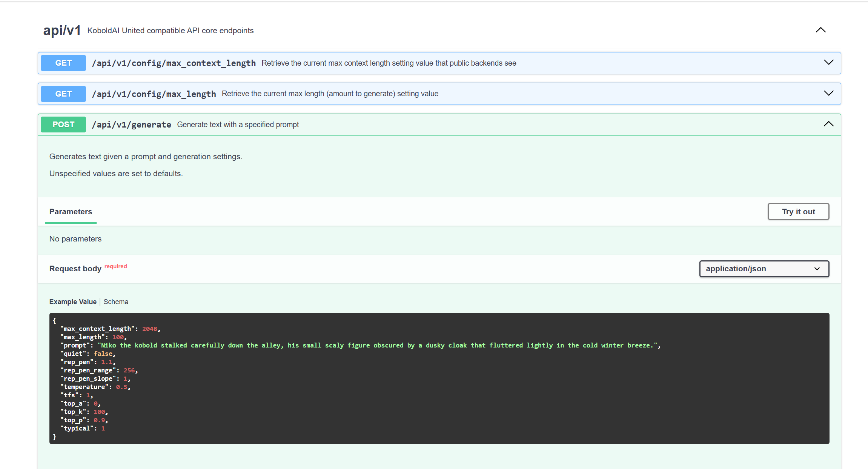Click the "rep_pen": 1.1 line

[x=88, y=362]
